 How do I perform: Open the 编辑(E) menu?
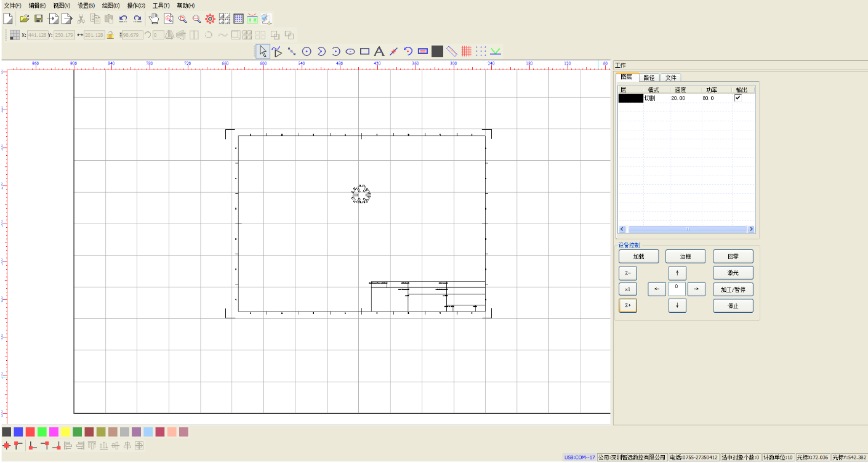(x=37, y=5)
